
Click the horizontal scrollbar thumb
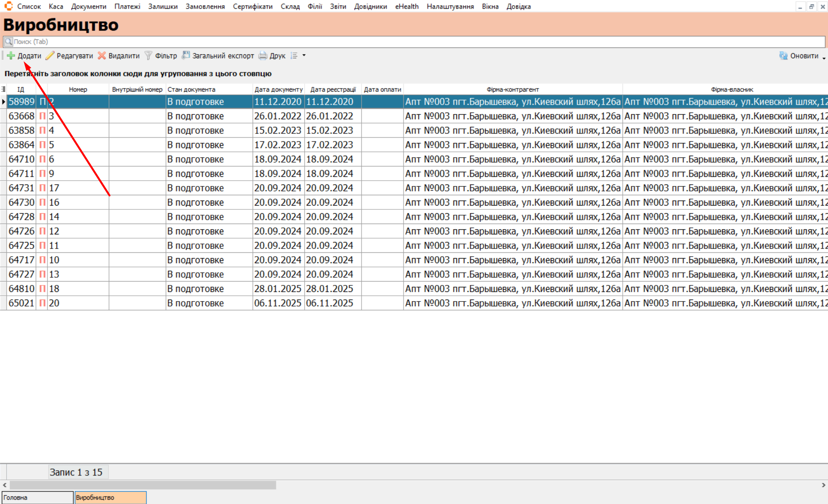coord(143,485)
